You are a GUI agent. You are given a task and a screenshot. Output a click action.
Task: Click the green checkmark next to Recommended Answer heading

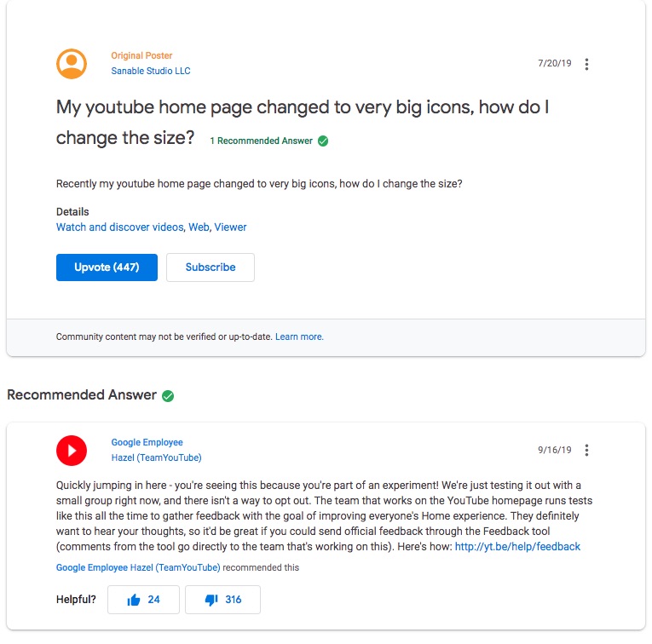coord(168,396)
